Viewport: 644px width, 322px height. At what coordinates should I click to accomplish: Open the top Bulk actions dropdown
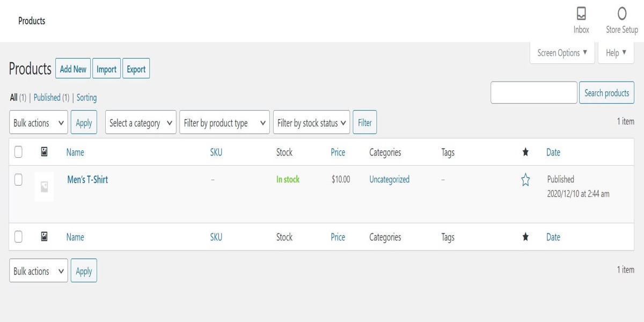pos(39,123)
